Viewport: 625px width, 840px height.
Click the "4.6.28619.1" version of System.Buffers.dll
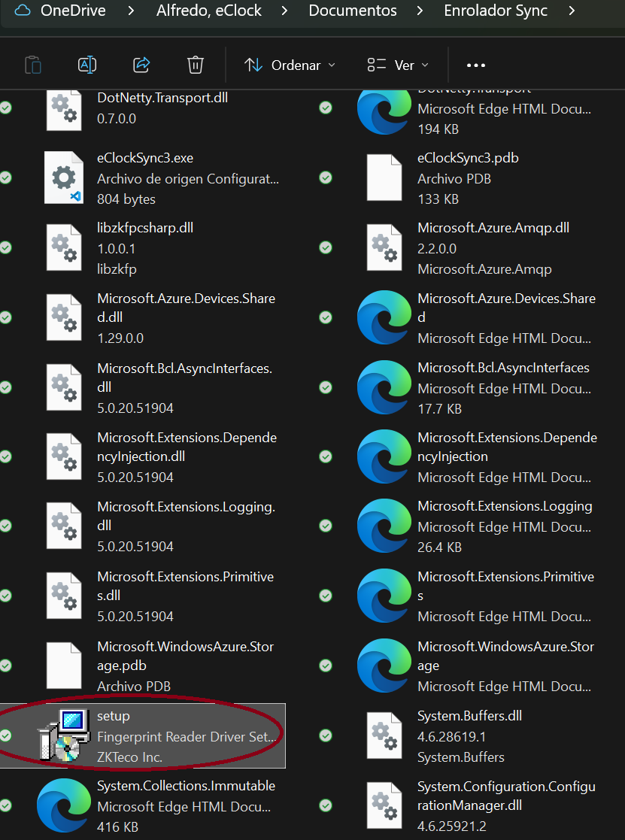(x=451, y=737)
